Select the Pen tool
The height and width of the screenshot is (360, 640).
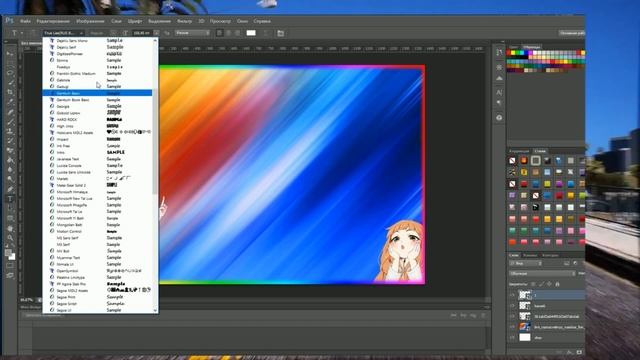(10, 189)
